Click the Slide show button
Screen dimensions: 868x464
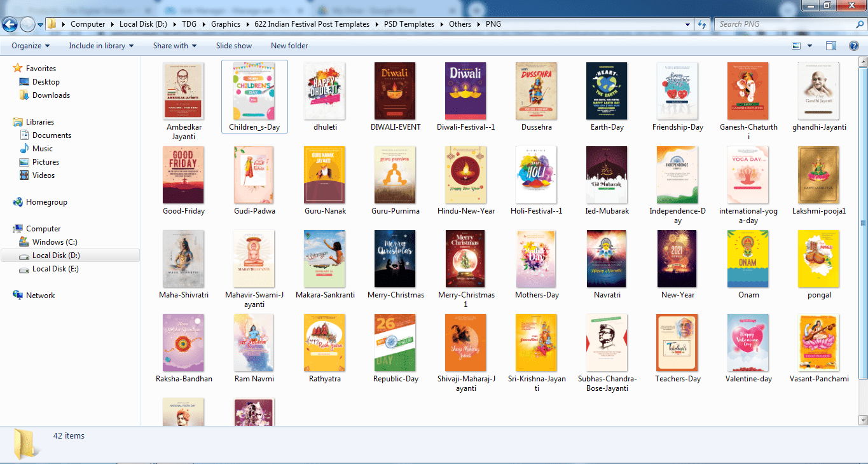pos(233,46)
